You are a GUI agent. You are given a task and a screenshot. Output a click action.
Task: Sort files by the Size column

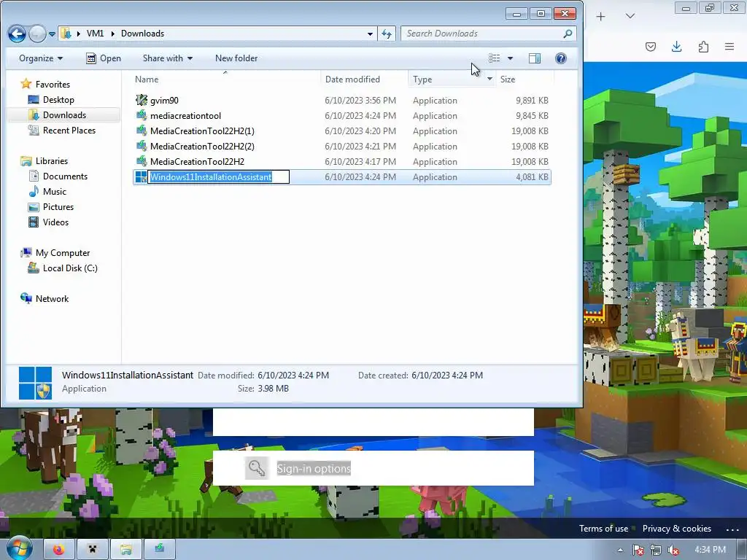pos(508,79)
